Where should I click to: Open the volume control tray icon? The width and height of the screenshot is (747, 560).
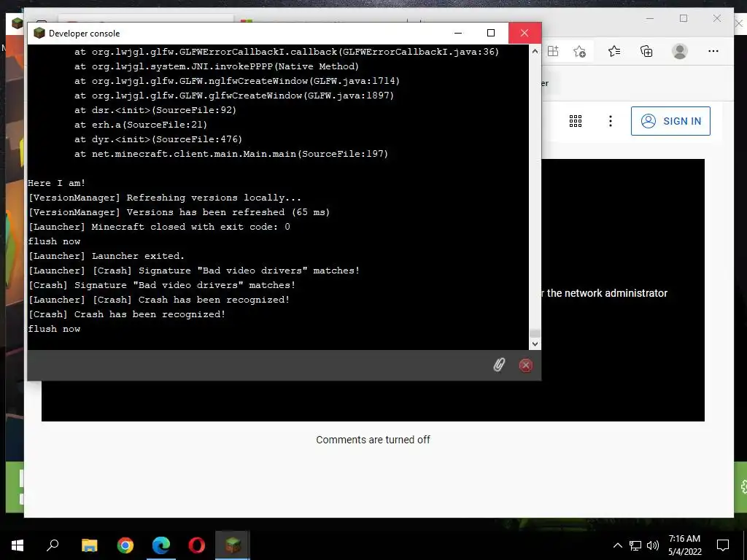653,545
